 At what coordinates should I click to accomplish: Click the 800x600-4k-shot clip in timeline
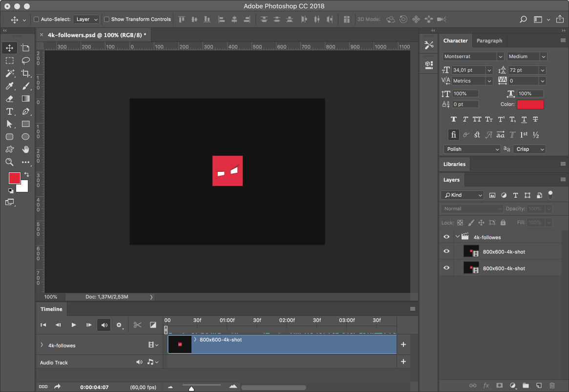282,345
